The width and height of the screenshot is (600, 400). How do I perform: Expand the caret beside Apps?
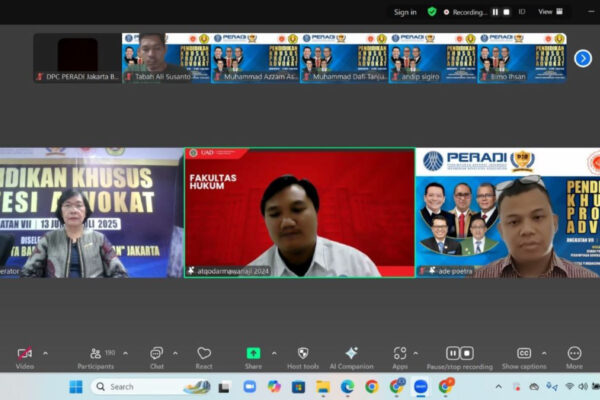pos(416,353)
